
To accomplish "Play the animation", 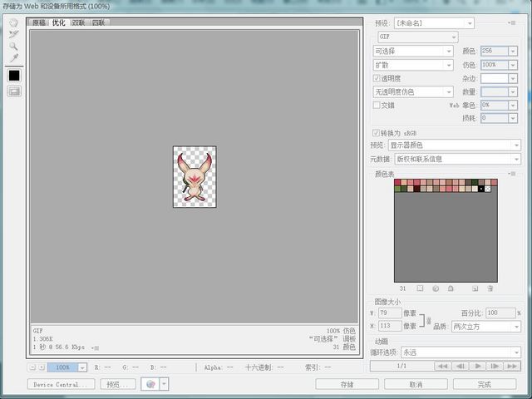I will (478, 366).
